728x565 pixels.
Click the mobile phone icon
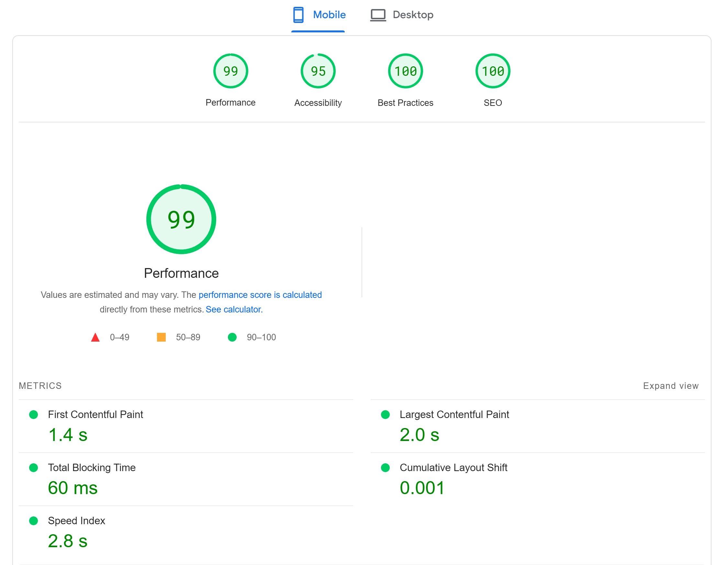pos(298,15)
